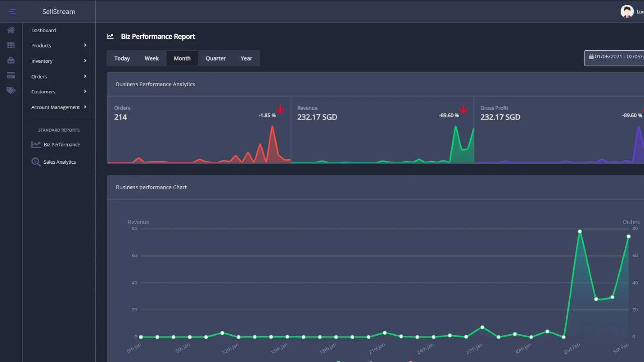
Task: Click the hamburger menu collapse icon
Action: click(12, 11)
